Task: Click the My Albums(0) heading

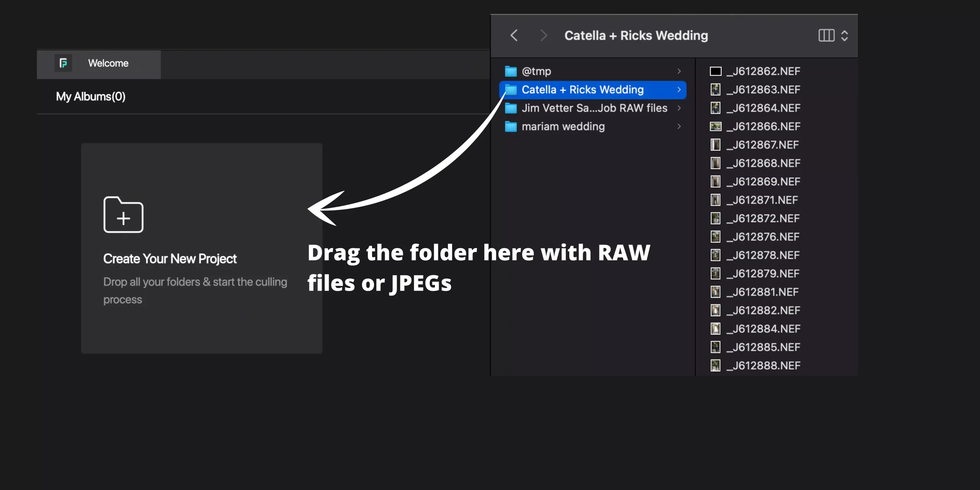Action: 90,96
